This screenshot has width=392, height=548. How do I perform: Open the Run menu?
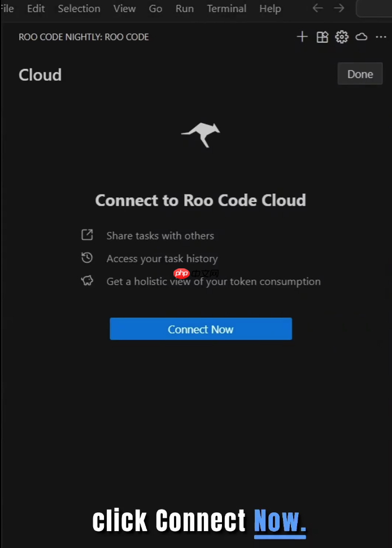tap(184, 8)
